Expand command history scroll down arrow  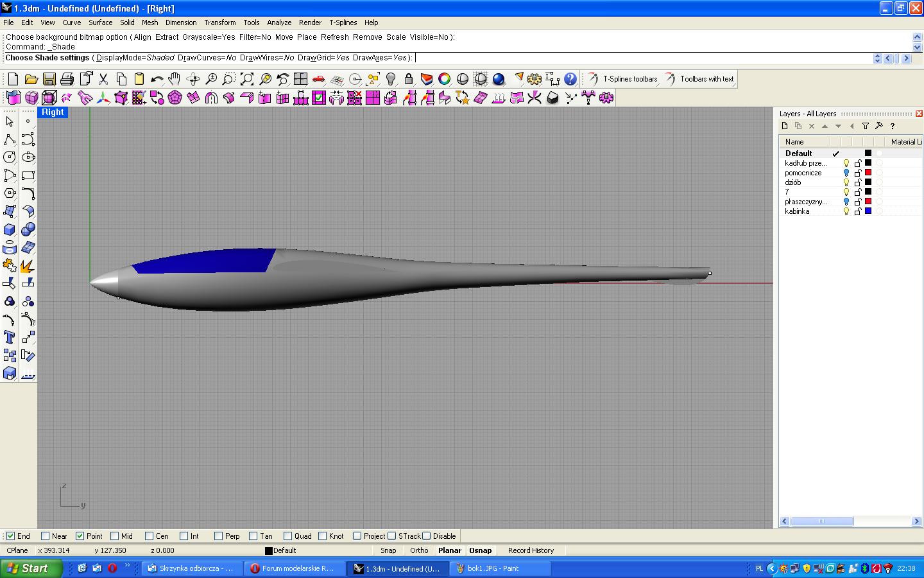(x=917, y=47)
